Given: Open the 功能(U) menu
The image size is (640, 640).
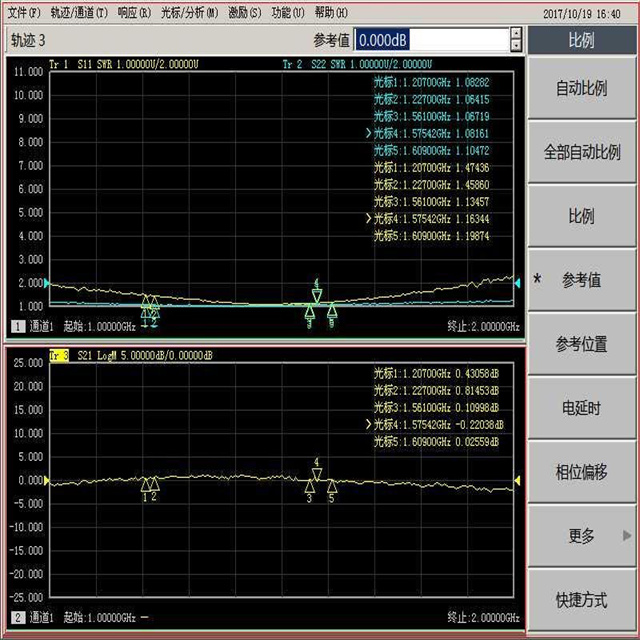Looking at the screenshot, I should 288,13.
